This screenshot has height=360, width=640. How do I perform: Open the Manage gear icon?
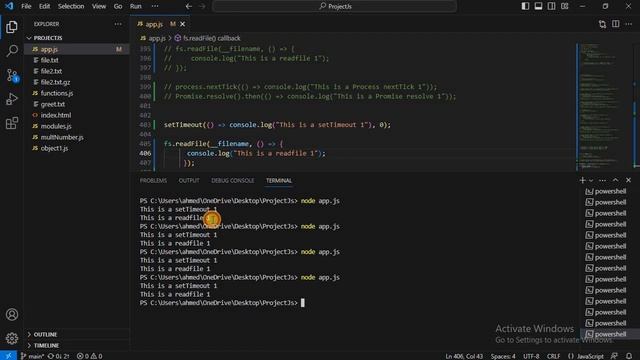[x=12, y=338]
